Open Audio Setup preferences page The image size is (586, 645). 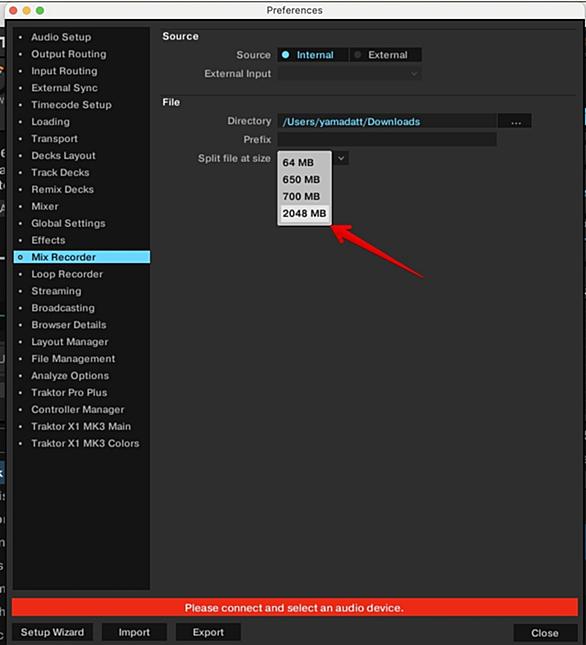[61, 37]
